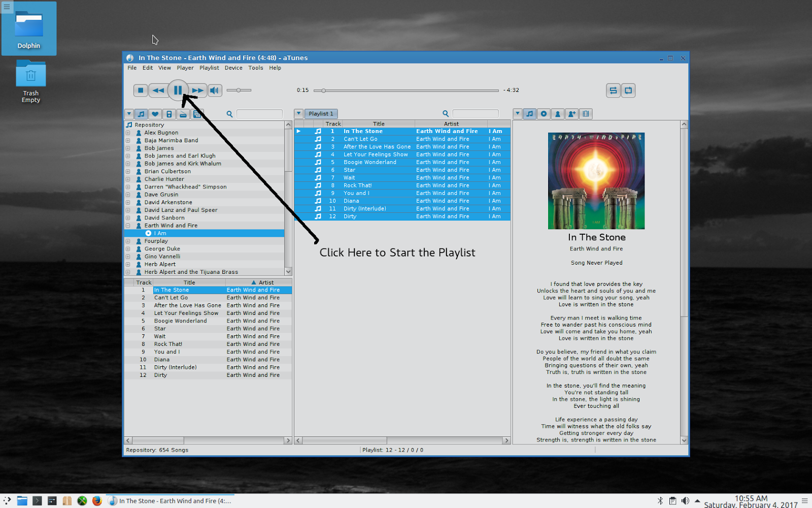
Task: Open the View menu
Action: (164, 68)
